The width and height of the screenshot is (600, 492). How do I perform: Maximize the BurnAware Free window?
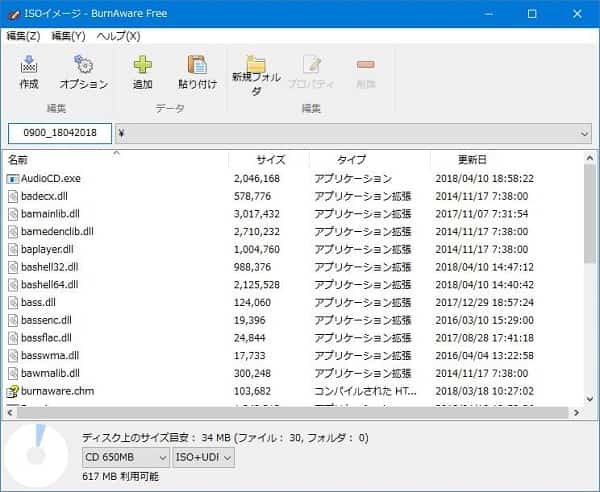(x=532, y=14)
